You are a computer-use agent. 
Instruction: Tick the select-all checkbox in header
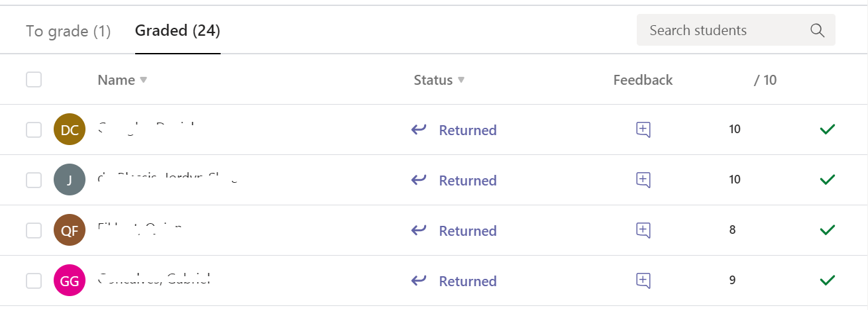pyautogui.click(x=34, y=79)
